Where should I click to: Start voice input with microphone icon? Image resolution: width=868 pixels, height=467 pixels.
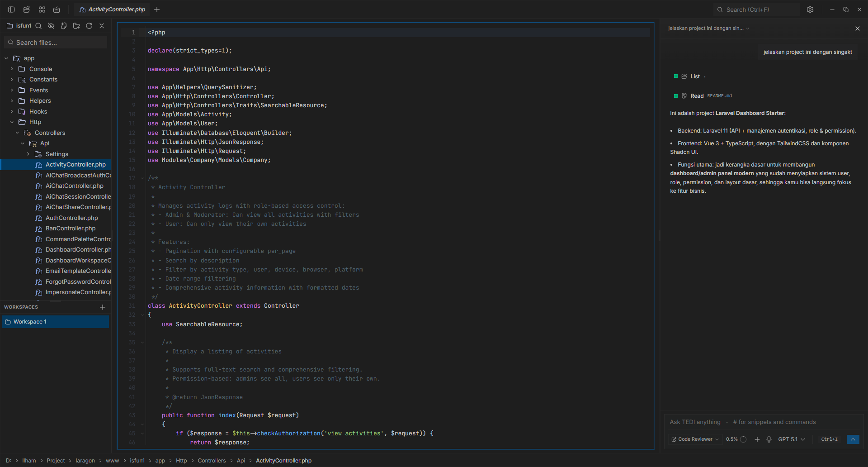(x=769, y=439)
